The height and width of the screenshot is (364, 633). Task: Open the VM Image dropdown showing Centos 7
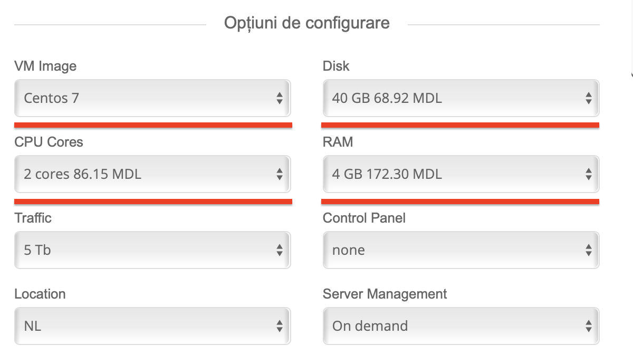pos(152,98)
